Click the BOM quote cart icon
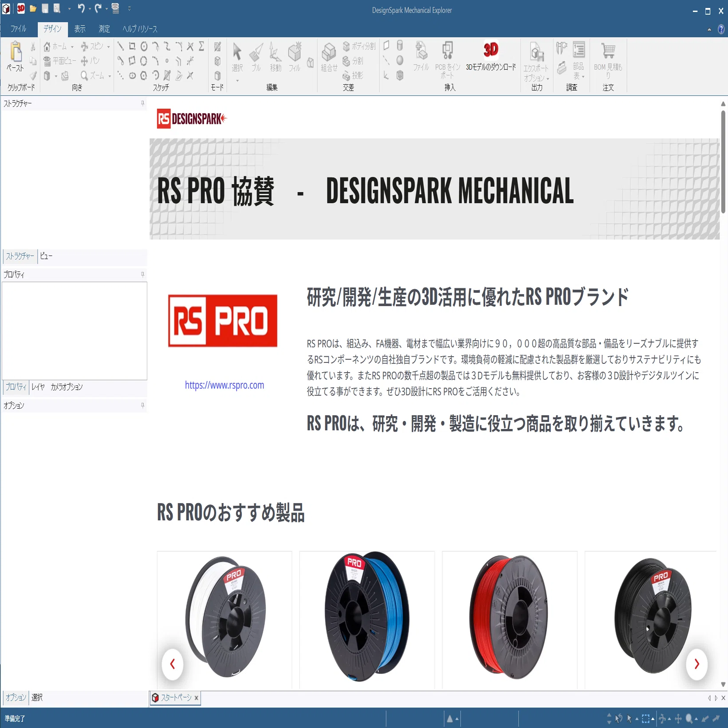728x728 pixels. tap(608, 51)
